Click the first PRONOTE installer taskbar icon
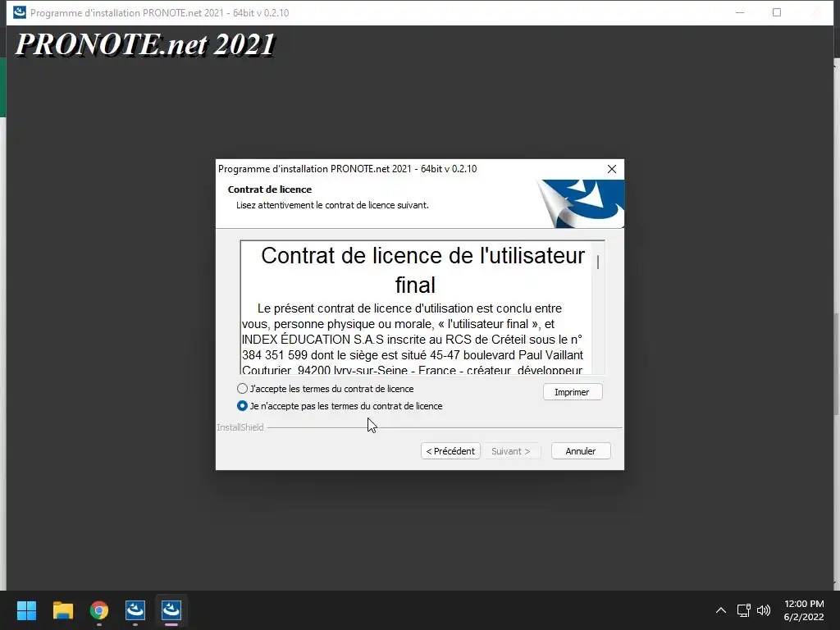 click(x=135, y=610)
